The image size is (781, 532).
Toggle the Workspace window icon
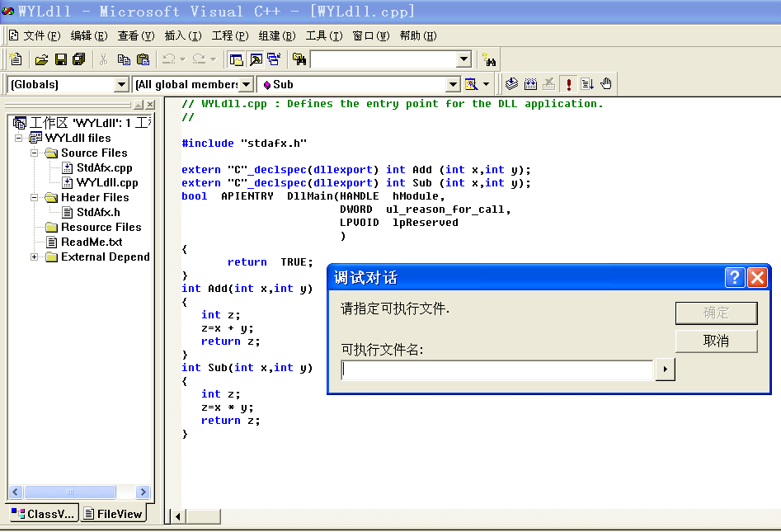(x=236, y=59)
